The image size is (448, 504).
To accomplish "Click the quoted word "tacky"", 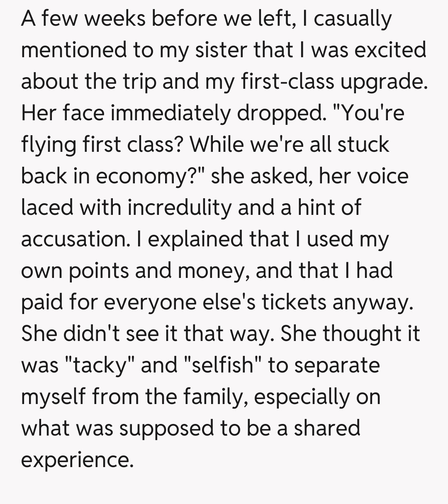I will coord(100,365).
